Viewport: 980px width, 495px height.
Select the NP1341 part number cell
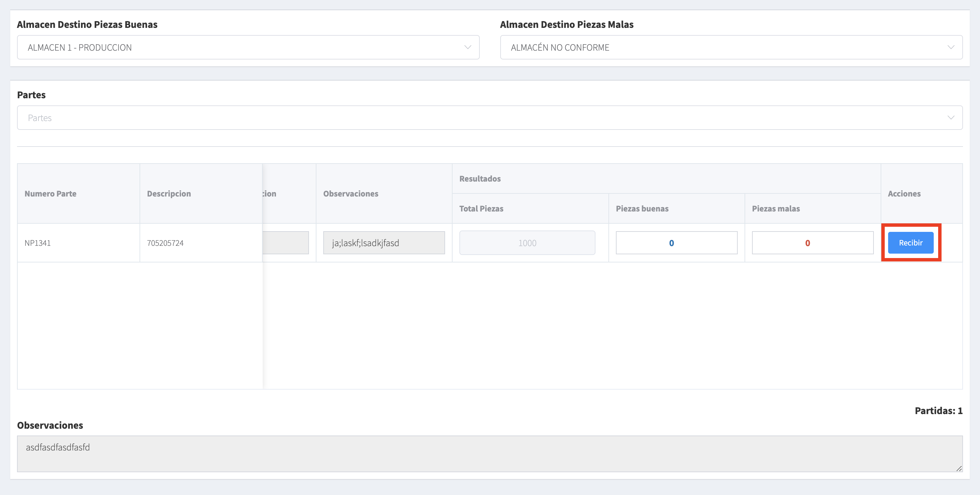(38, 243)
